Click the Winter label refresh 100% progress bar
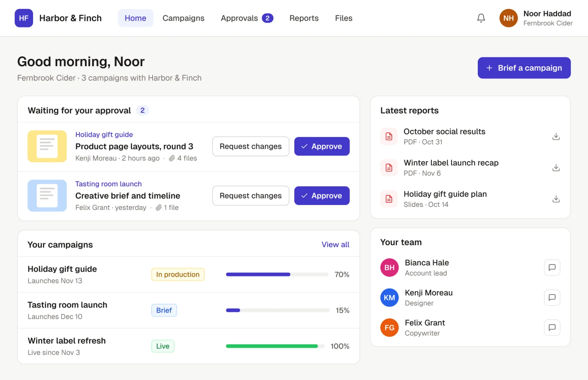This screenshot has width=588, height=380. click(x=275, y=346)
